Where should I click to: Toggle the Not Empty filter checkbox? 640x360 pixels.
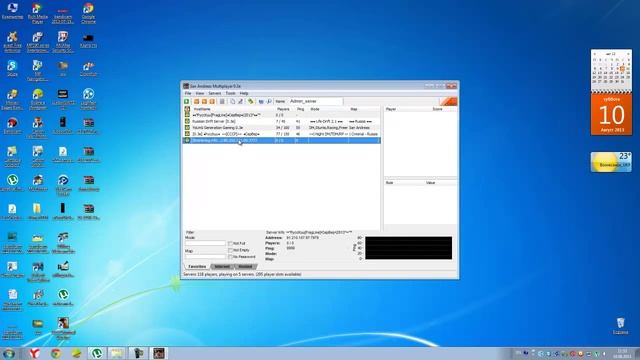231,250
